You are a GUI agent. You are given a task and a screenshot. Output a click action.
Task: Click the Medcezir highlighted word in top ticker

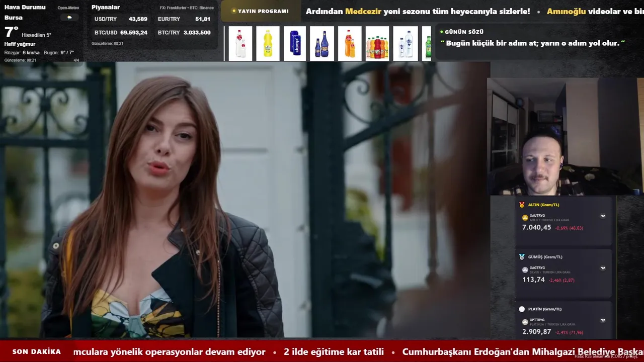(363, 11)
